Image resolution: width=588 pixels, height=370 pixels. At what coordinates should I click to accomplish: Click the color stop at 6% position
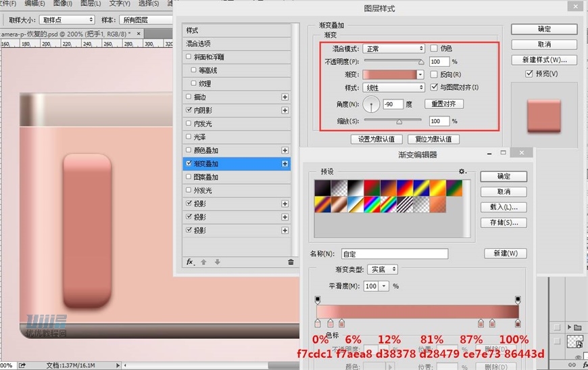click(x=330, y=323)
